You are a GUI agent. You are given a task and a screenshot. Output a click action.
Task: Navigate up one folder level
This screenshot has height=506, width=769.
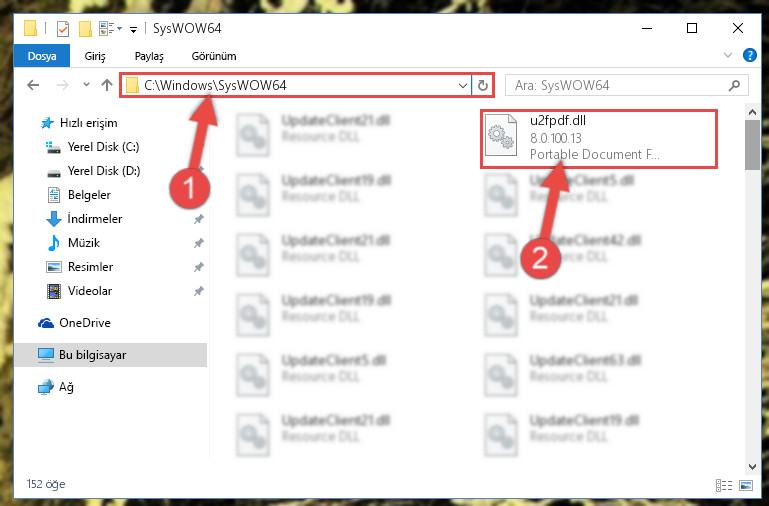click(x=107, y=85)
